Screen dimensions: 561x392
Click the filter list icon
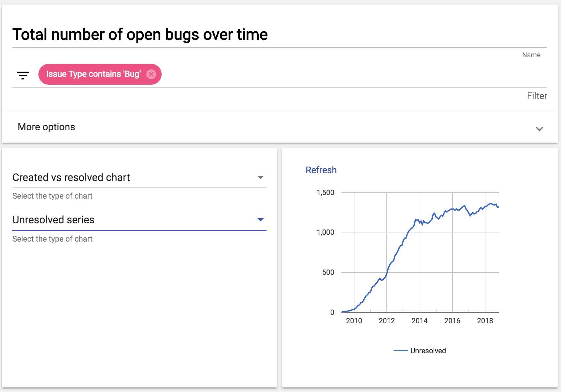(23, 75)
